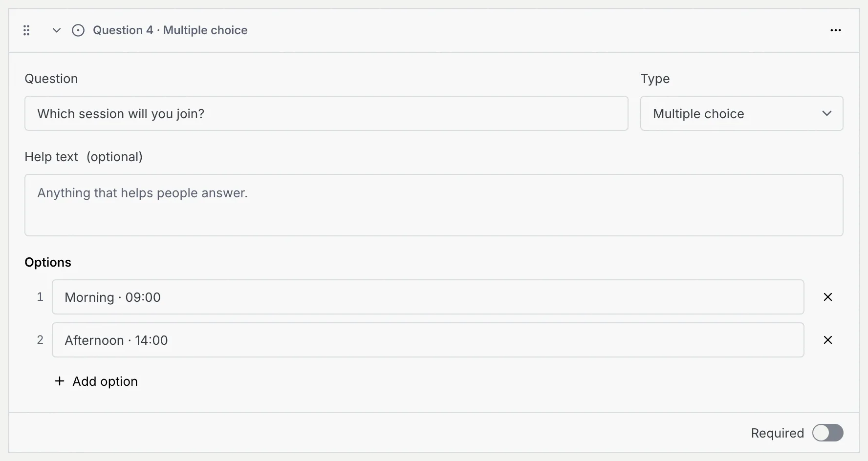Open the three-dot more options menu
Screen dimensions: 868x461
pos(836,30)
